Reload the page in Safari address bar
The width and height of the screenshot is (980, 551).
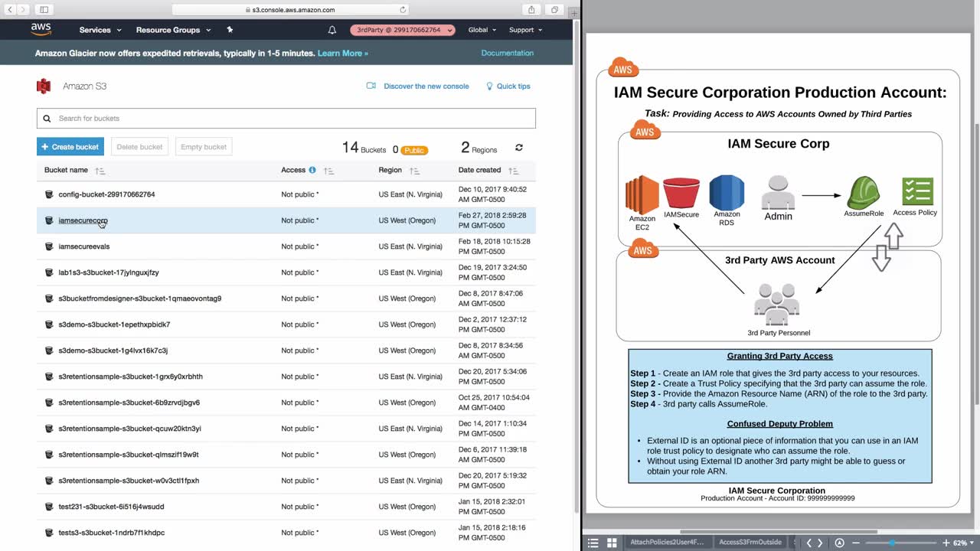(403, 10)
